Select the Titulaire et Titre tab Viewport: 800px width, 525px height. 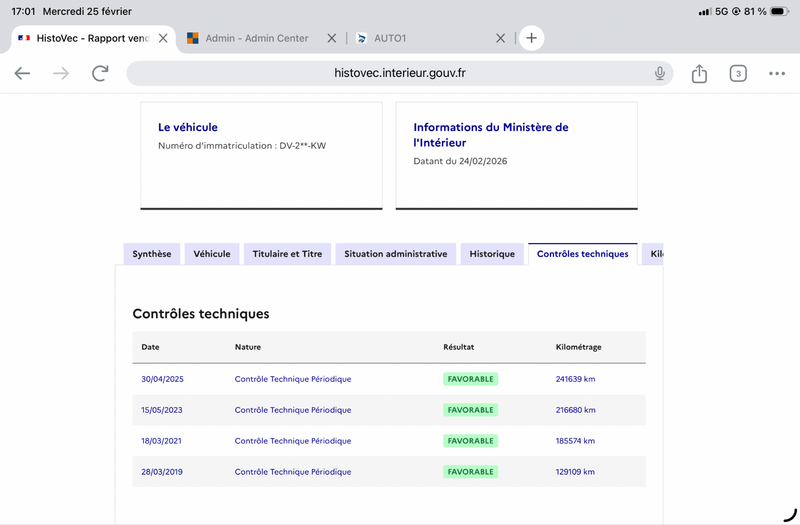click(x=287, y=254)
